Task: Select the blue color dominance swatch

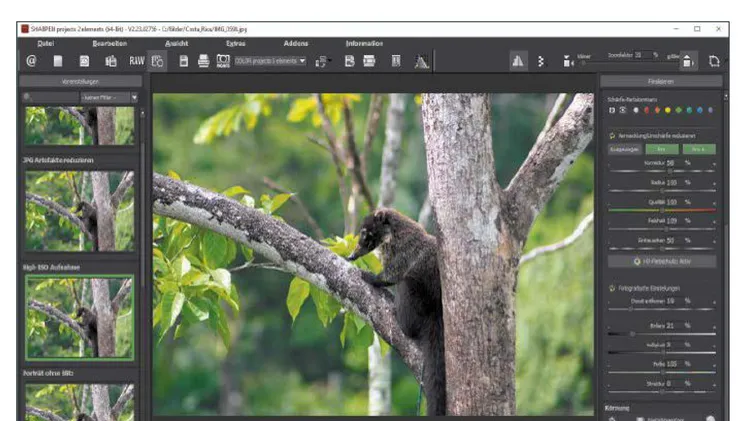Action: 699,110
